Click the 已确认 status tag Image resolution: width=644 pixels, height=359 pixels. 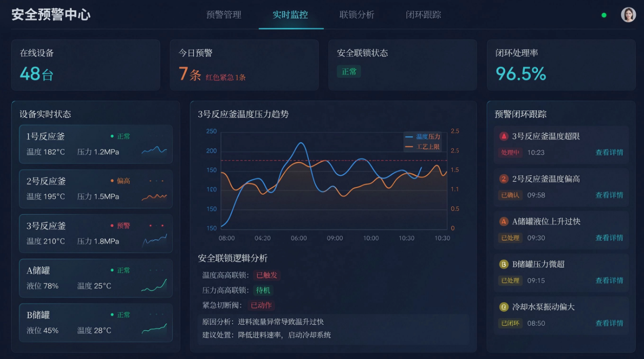510,195
